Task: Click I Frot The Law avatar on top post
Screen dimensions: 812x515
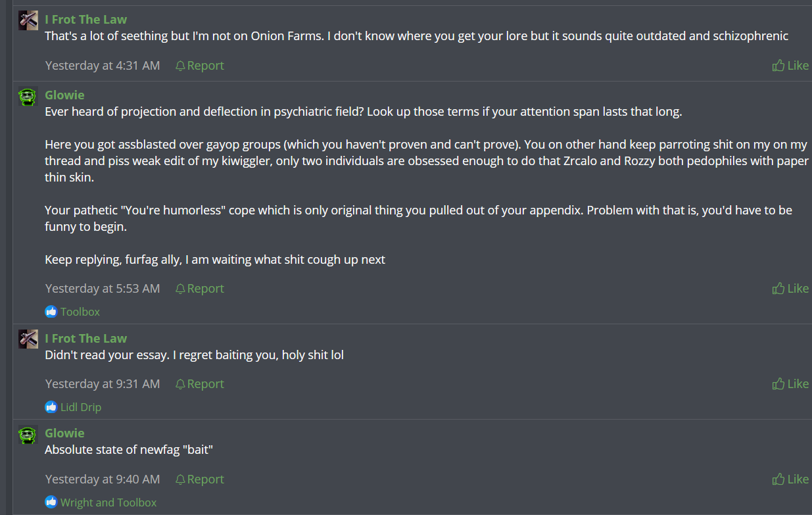Action: click(28, 20)
